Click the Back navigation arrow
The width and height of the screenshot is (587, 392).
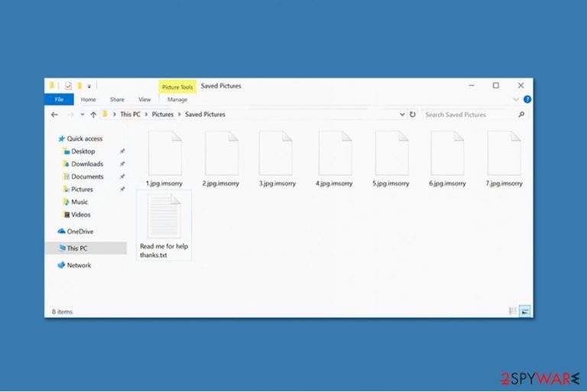click(x=55, y=115)
